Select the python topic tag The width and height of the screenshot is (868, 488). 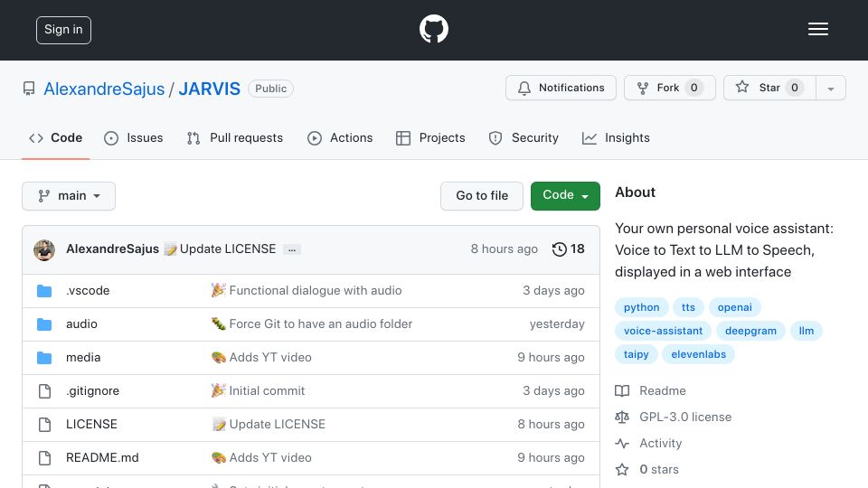pyautogui.click(x=642, y=307)
